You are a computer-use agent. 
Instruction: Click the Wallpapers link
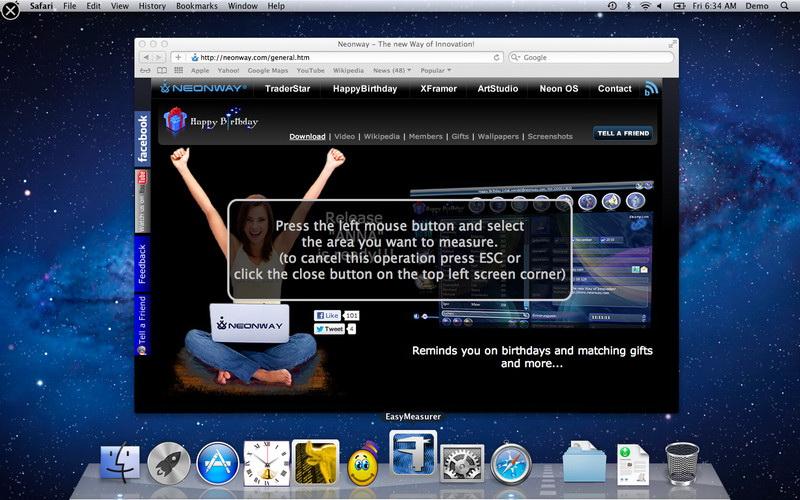498,137
